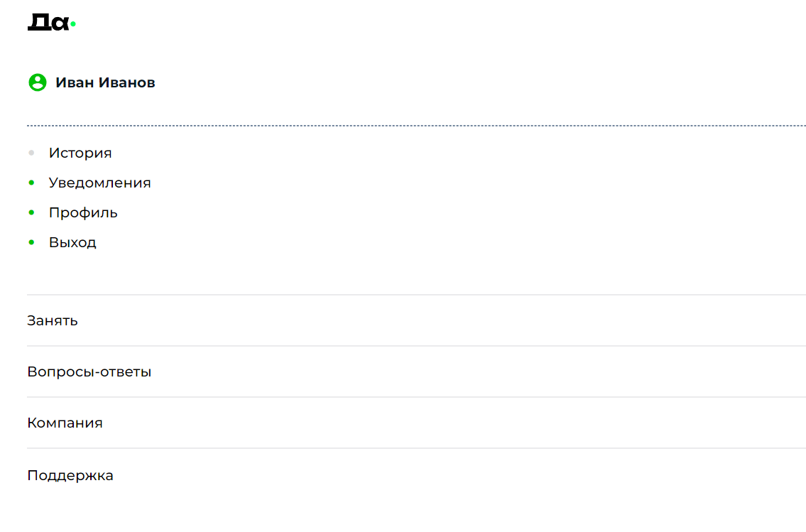The width and height of the screenshot is (806, 532).
Task: Click the first name Иван text
Action: tap(75, 82)
